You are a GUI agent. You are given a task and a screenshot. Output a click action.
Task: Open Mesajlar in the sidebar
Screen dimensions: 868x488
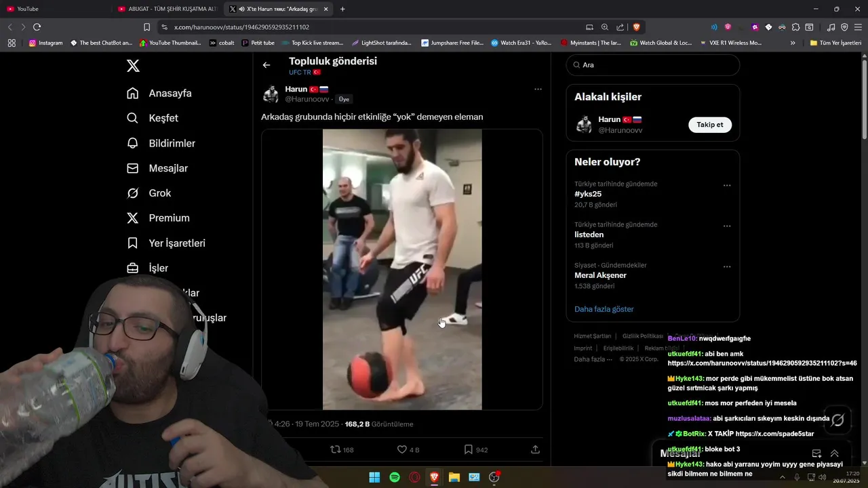point(157,168)
